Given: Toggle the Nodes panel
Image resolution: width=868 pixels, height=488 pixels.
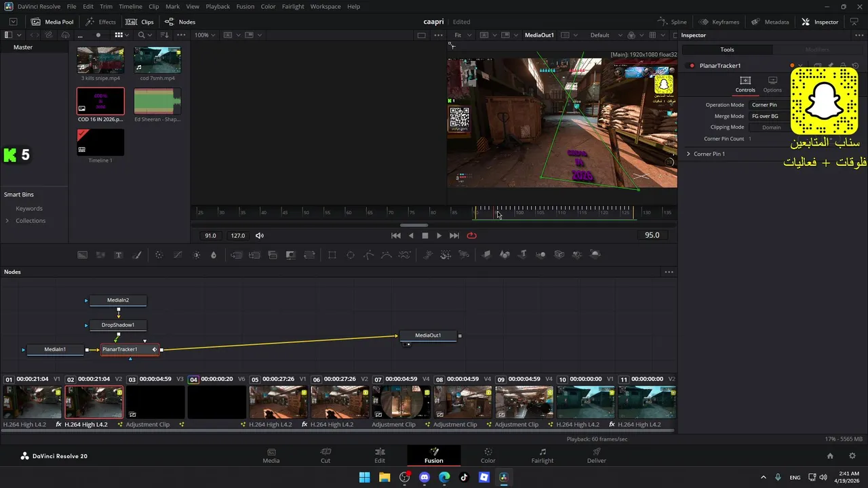Looking at the screenshot, I should click(x=180, y=22).
